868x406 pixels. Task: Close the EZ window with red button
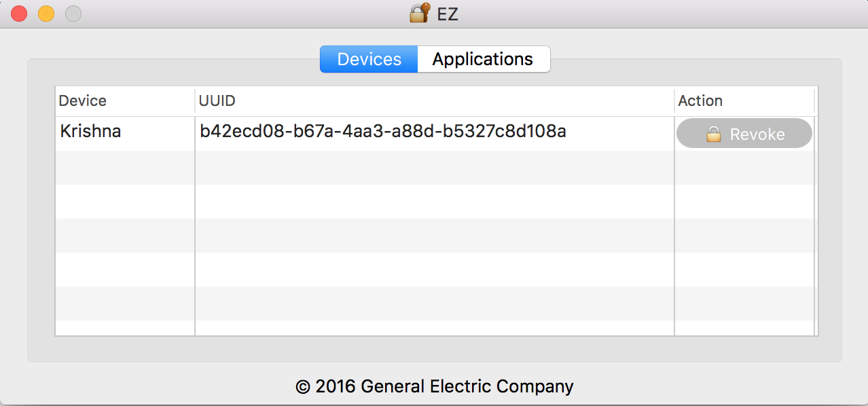coord(19,13)
